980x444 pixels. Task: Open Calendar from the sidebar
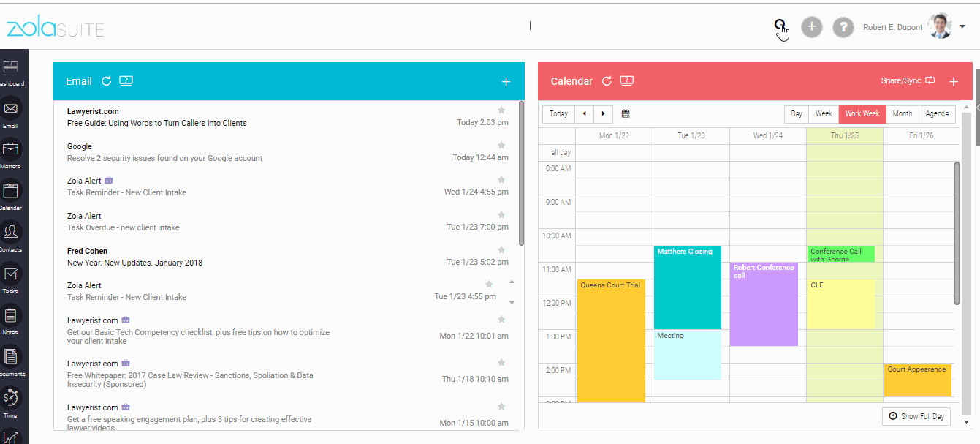(11, 195)
